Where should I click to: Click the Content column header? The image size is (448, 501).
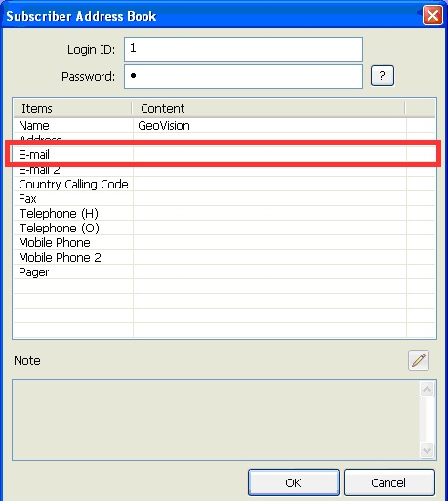pyautogui.click(x=268, y=108)
